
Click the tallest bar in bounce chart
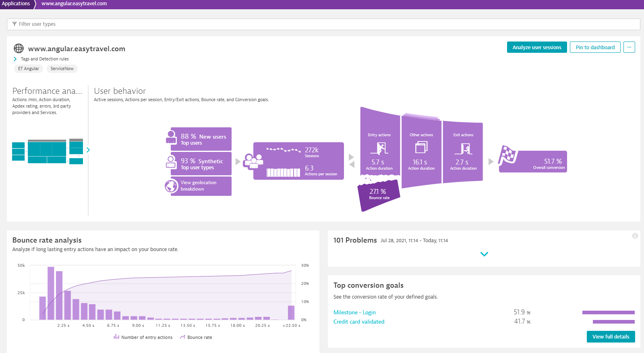pos(51,293)
